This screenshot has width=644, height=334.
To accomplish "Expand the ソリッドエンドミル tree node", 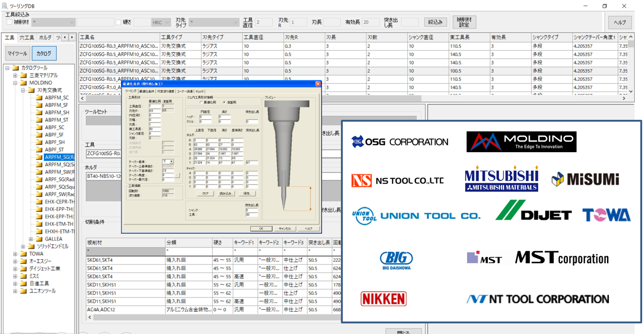I will pos(23,246).
